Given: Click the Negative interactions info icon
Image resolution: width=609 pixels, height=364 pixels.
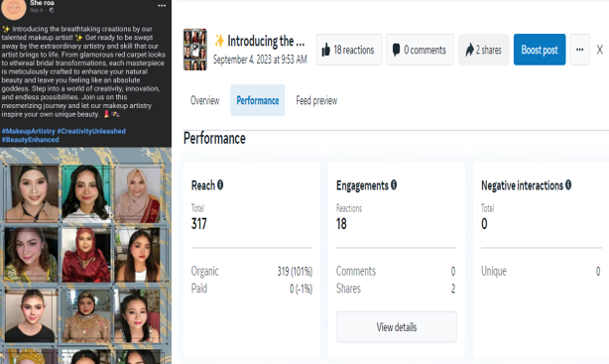Looking at the screenshot, I should click(568, 184).
